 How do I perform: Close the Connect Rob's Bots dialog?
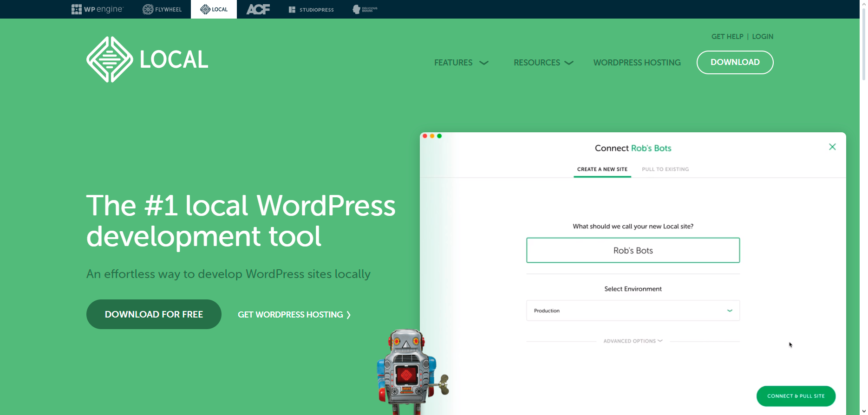(832, 147)
